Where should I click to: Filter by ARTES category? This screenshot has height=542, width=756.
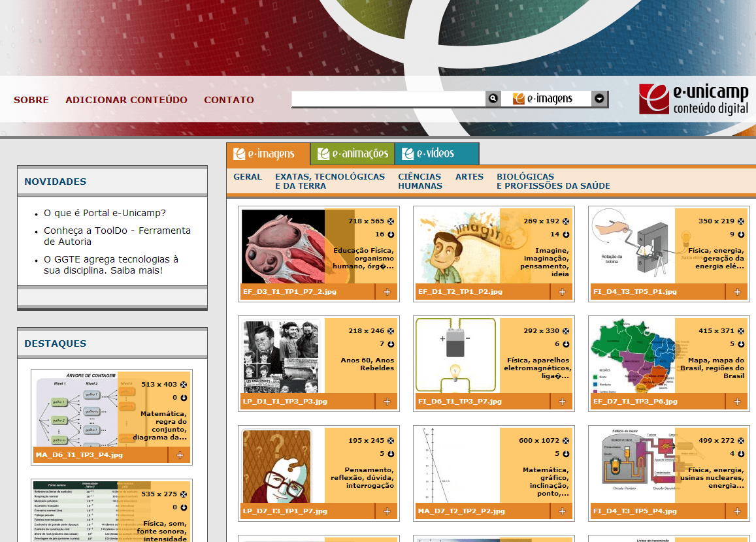click(x=469, y=177)
